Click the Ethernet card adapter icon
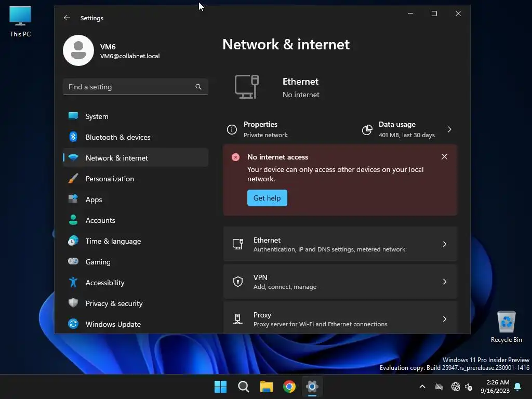This screenshot has height=399, width=532. (238, 244)
